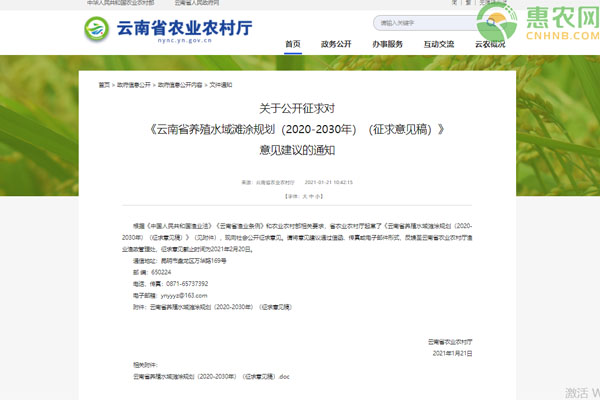The height and width of the screenshot is (400, 600).
Task: Open the 办事服务 navigation menu
Action: 388,44
